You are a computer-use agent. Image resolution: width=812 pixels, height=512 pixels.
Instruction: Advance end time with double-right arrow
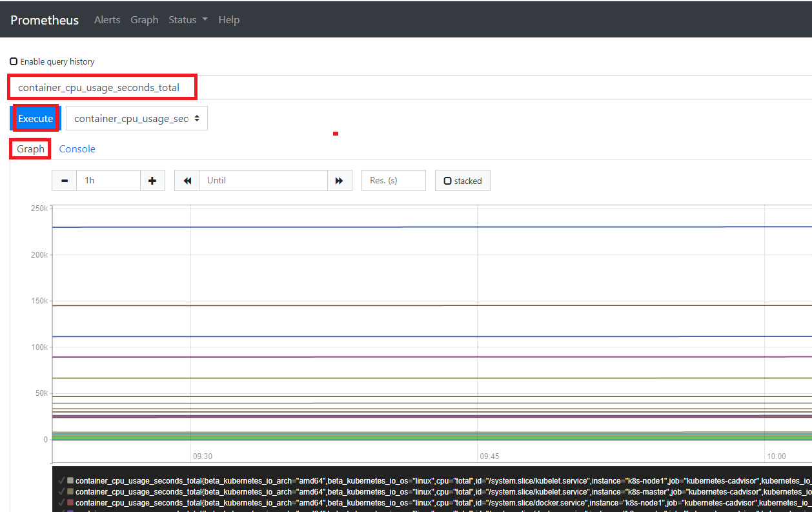click(x=340, y=181)
